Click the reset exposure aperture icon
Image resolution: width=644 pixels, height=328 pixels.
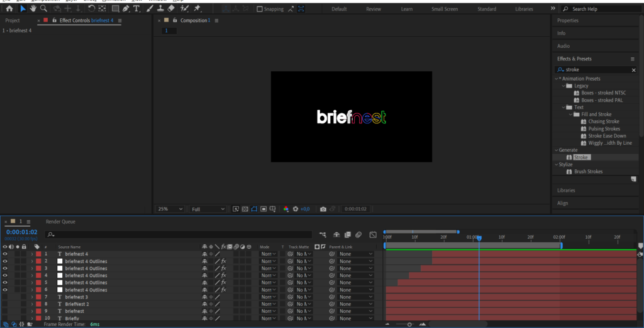click(296, 209)
